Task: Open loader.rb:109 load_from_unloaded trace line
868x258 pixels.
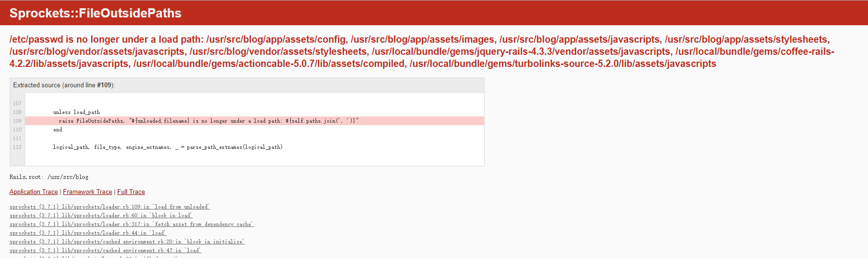Action: tap(110, 207)
